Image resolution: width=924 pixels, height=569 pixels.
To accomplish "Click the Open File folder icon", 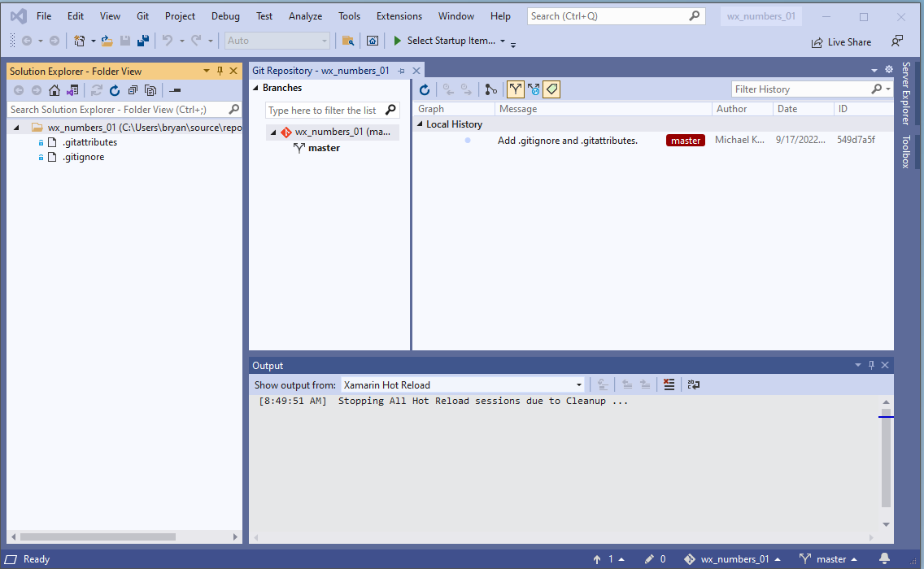I will tap(107, 41).
